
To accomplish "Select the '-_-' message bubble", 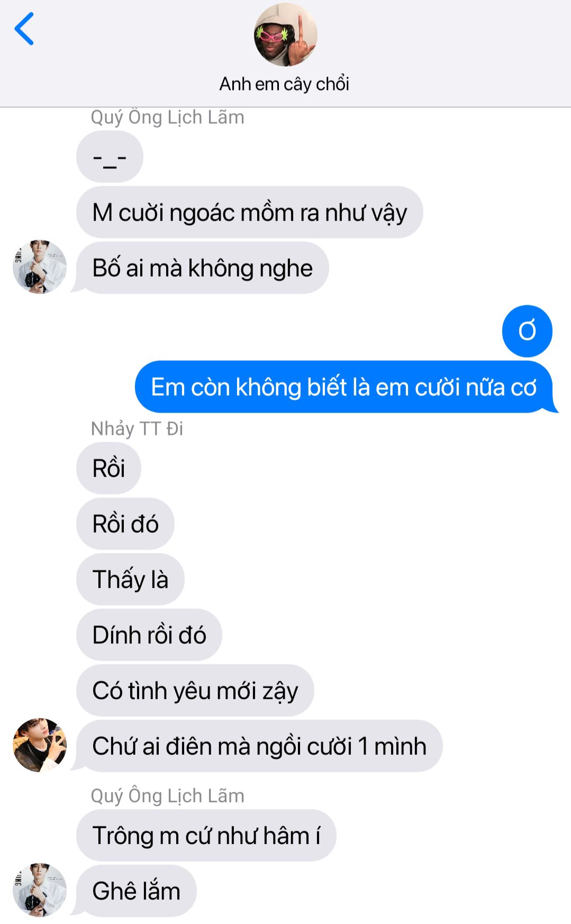I will click(110, 157).
